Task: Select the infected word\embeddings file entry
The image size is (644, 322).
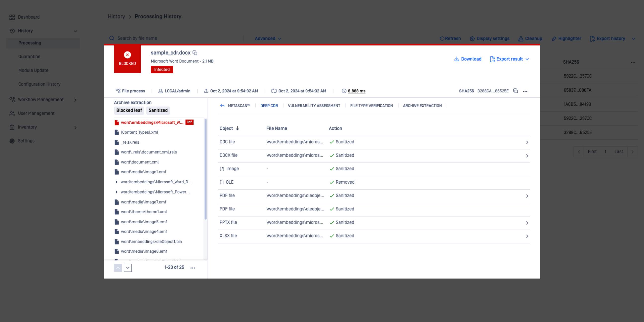Action: coord(152,122)
